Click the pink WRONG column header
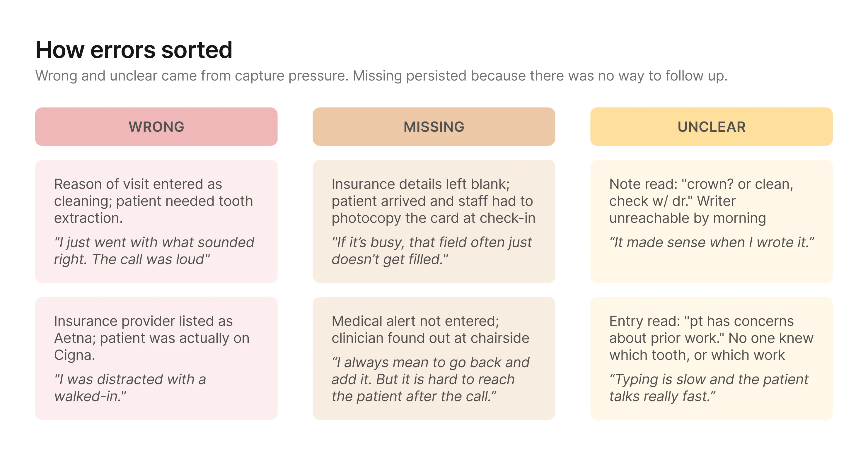The image size is (868, 455). tap(156, 126)
